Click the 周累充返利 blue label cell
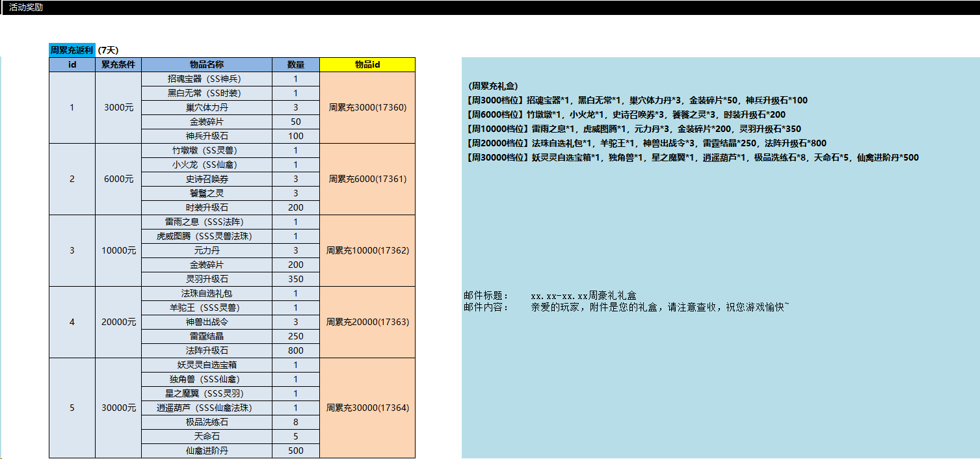Viewport: 980px width, 459px height. 72,50
